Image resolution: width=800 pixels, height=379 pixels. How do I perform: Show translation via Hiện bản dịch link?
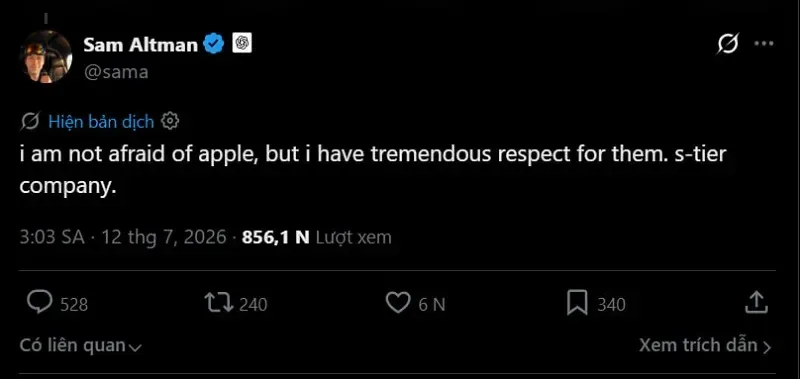101,121
